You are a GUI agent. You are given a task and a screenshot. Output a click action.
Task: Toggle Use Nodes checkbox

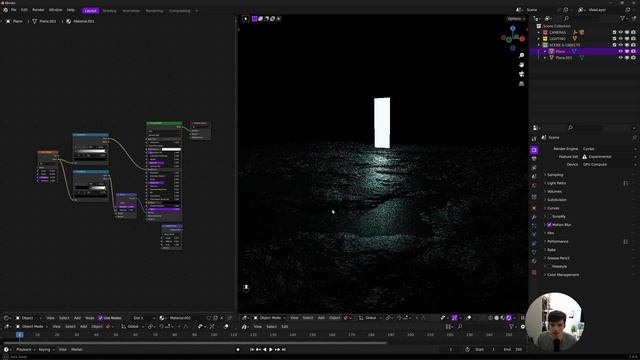point(100,318)
